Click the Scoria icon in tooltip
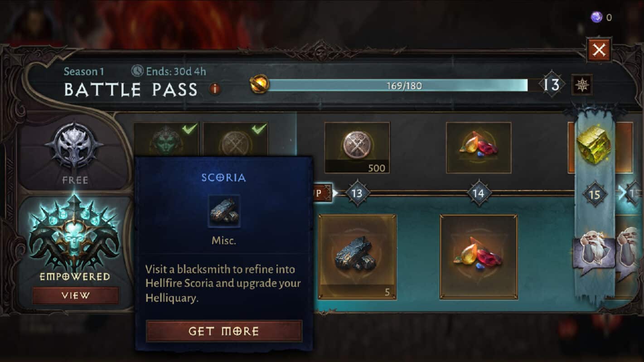The image size is (644, 362). pyautogui.click(x=224, y=212)
